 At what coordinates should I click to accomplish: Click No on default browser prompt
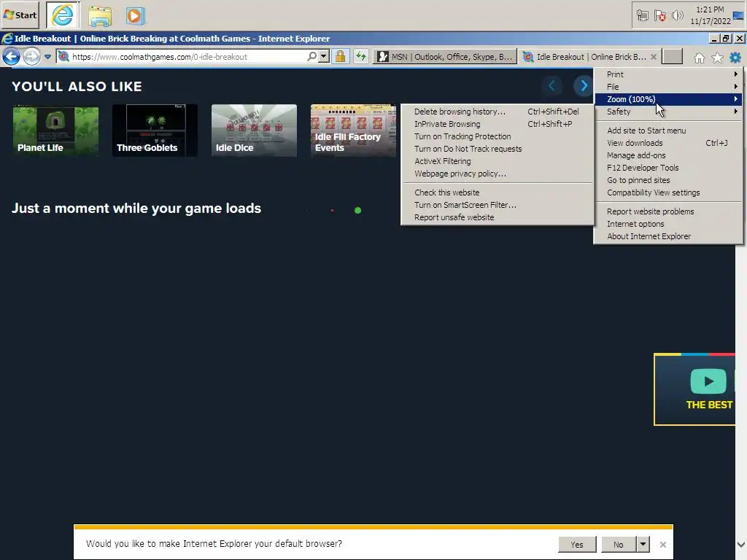tap(619, 544)
